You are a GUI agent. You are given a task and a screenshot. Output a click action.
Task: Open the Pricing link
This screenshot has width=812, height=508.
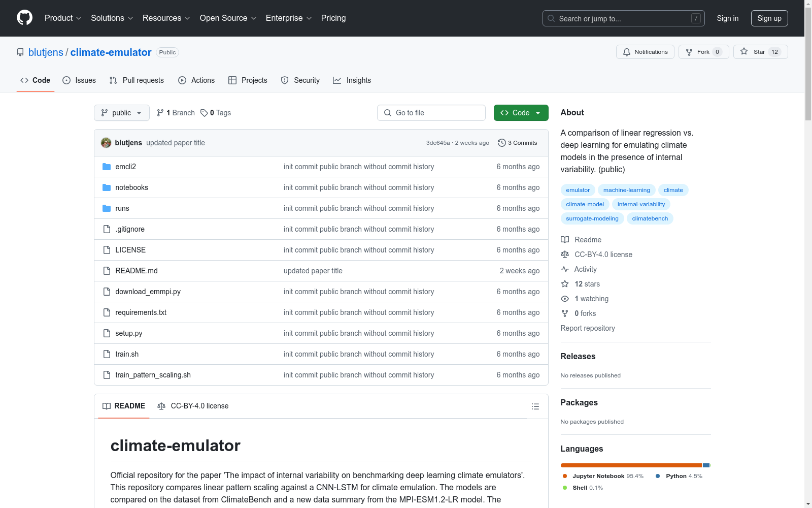(x=333, y=18)
